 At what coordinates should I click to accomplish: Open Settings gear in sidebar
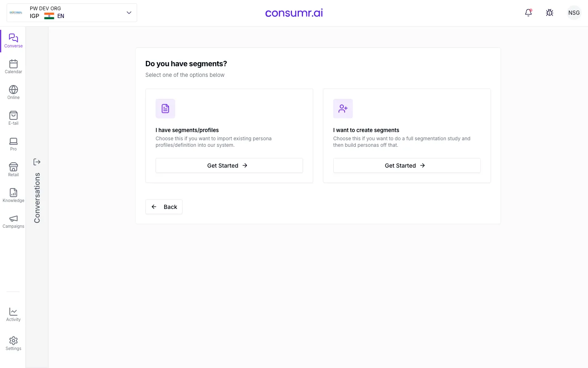13,343
